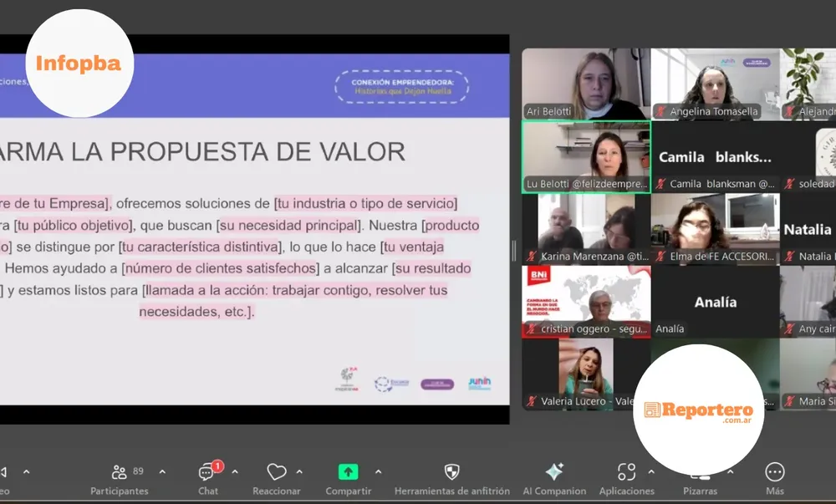Click the green Compartir share button
The image size is (836, 504).
click(348, 470)
